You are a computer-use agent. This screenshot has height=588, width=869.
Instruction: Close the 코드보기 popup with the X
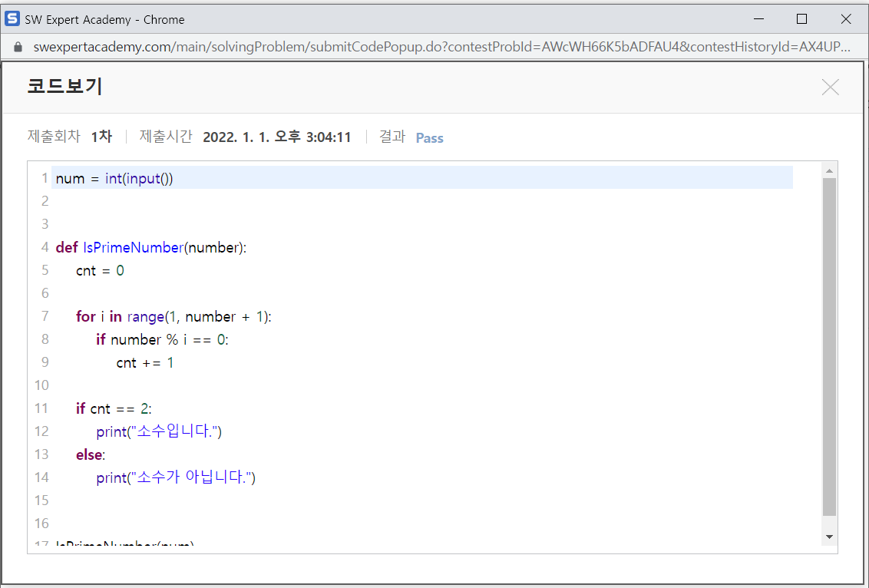coord(830,87)
